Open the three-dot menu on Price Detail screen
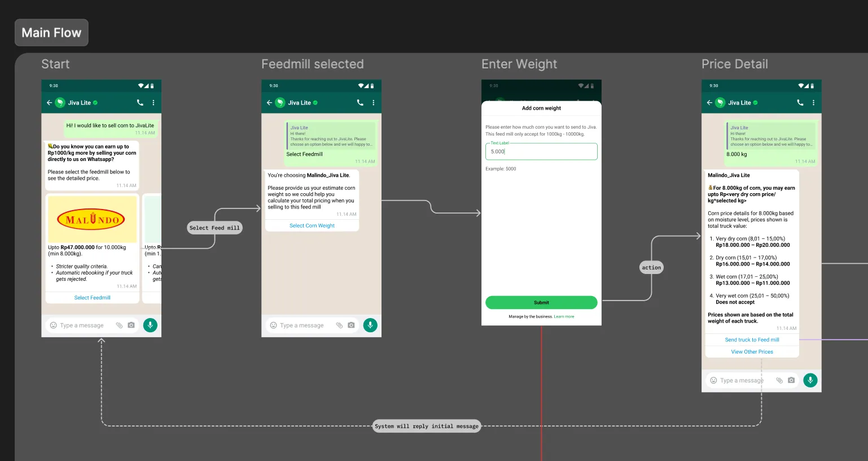The height and width of the screenshot is (461, 868). coord(813,102)
